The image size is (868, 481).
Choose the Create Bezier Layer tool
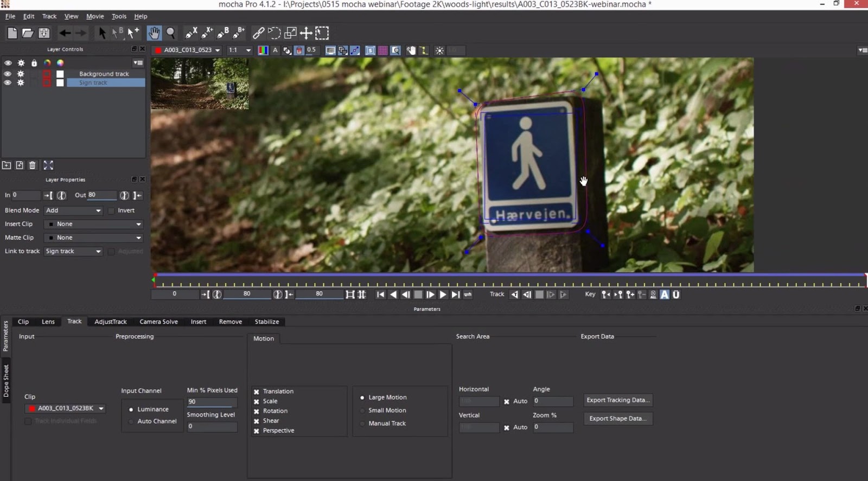(x=223, y=33)
